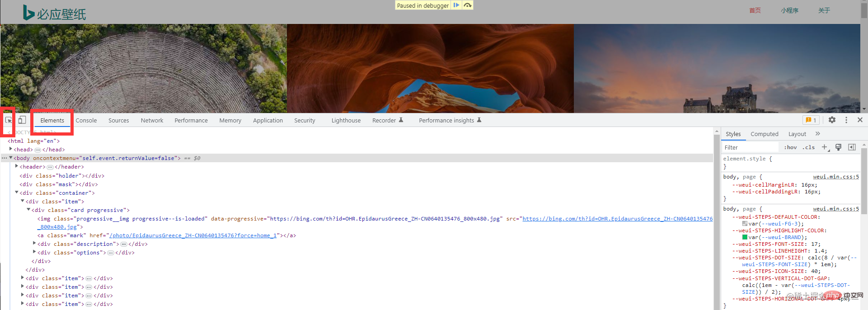
Task: Toggle the :hov element state panel
Action: click(790, 147)
